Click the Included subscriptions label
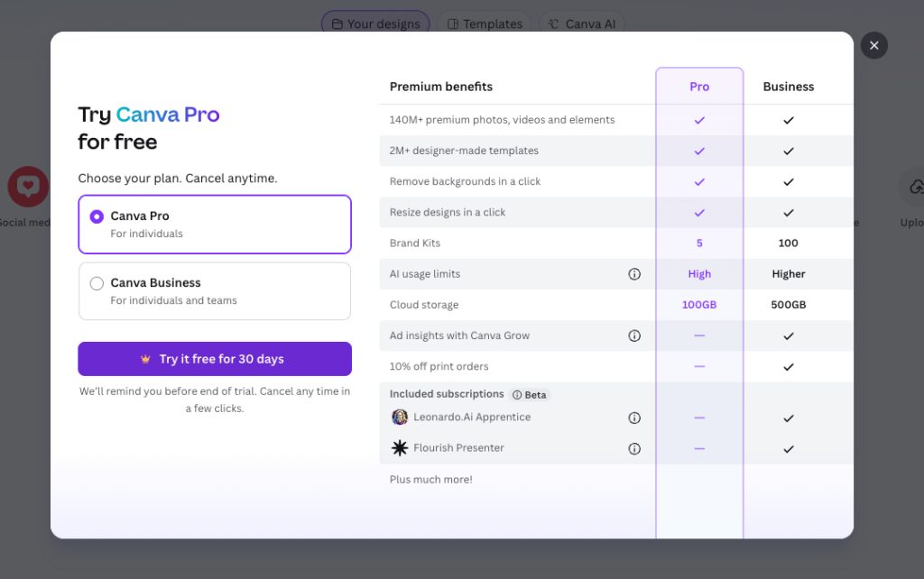 pos(447,393)
